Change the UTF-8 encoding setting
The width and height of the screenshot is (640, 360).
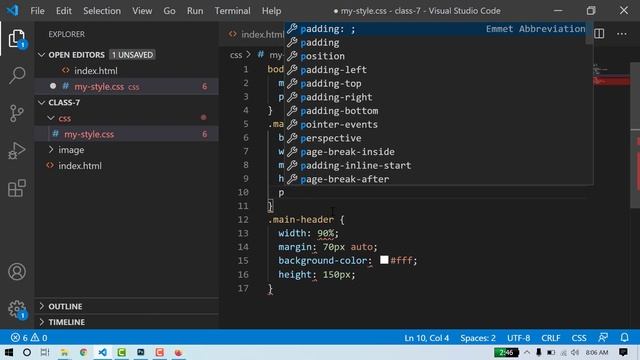click(x=518, y=338)
